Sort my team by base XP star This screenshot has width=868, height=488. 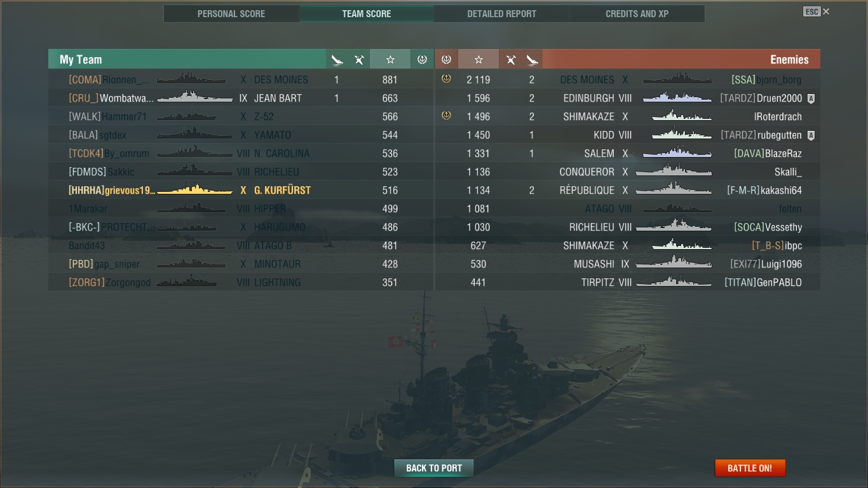pyautogui.click(x=390, y=60)
